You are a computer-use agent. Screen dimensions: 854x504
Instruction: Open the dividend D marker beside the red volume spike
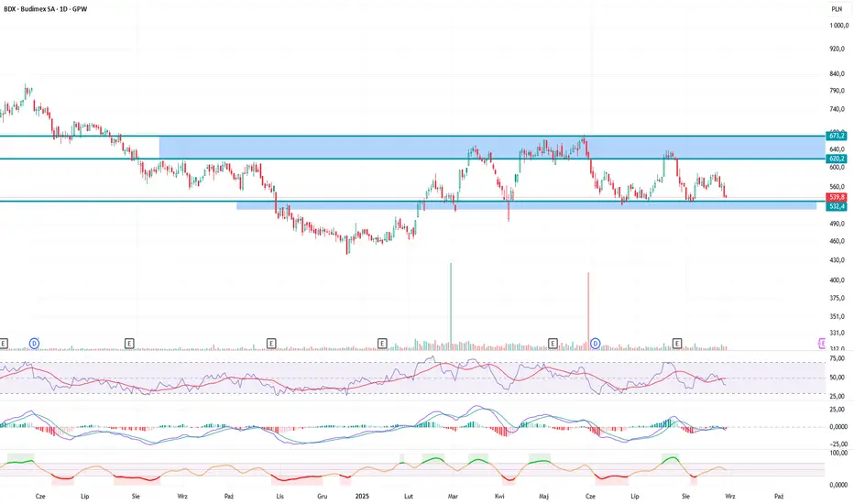coord(596,344)
